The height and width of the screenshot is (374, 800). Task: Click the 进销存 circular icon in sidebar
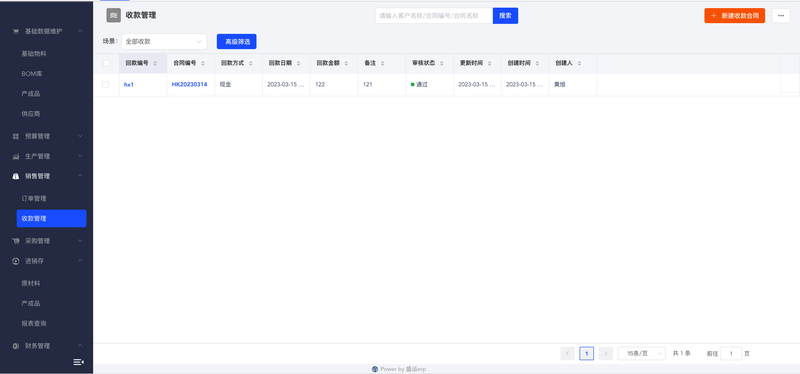click(16, 261)
